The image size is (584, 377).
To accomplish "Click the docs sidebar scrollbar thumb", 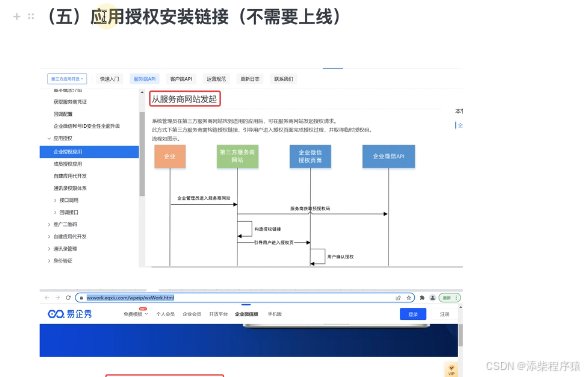I will click(142, 153).
